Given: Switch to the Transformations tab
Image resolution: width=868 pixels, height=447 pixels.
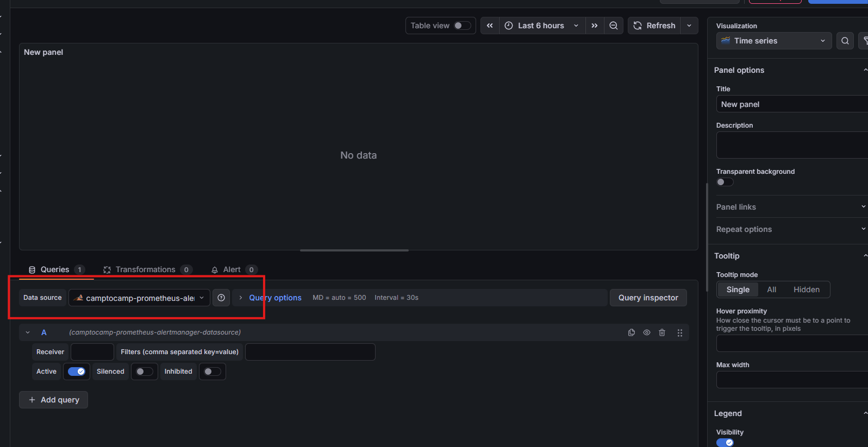Looking at the screenshot, I should [145, 269].
